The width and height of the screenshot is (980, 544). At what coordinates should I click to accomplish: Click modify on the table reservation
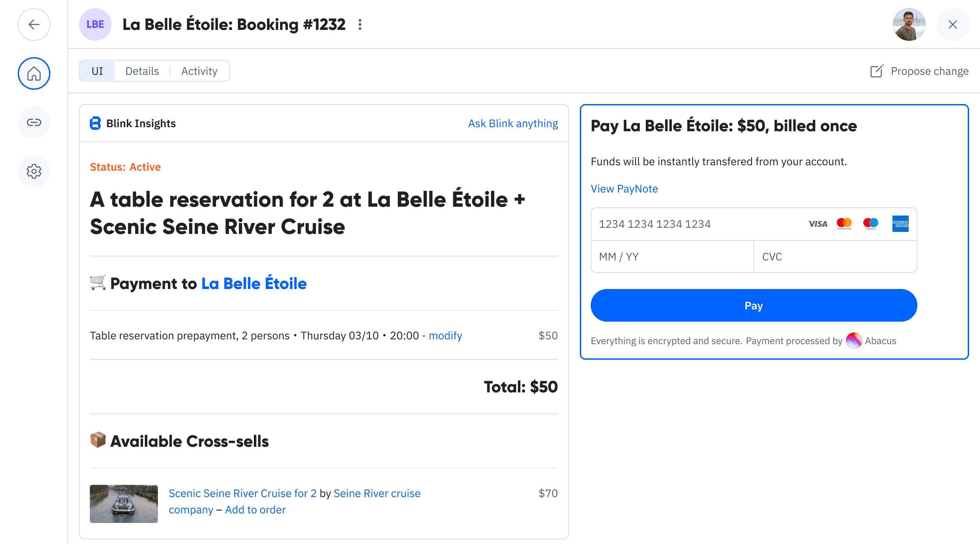tap(445, 336)
